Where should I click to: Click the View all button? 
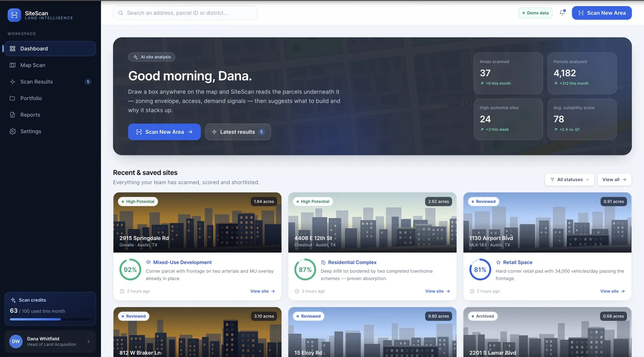[x=614, y=180]
